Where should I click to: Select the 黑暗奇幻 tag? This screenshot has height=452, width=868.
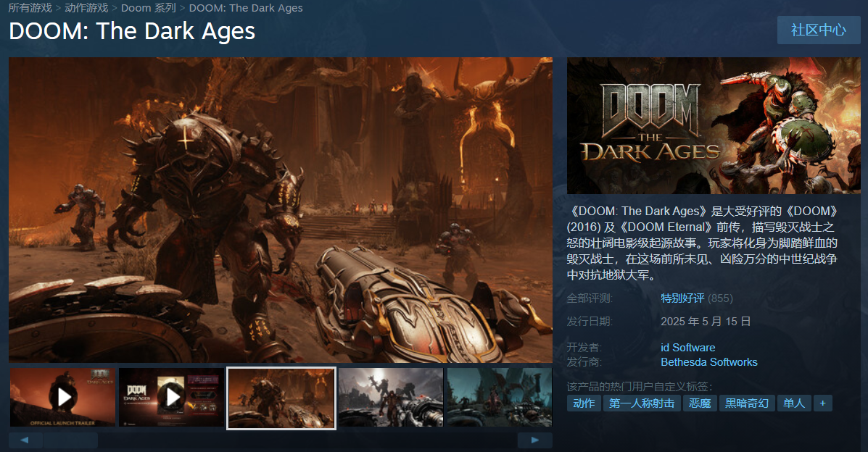point(747,403)
